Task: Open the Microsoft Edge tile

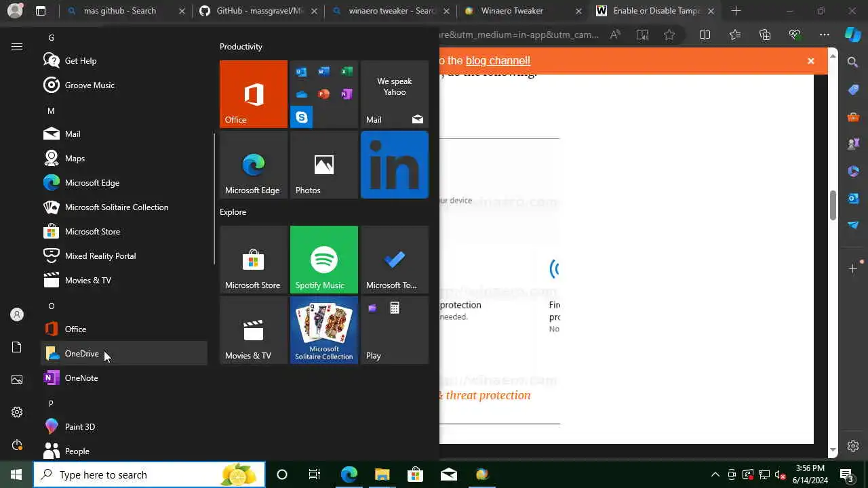Action: click(x=254, y=165)
